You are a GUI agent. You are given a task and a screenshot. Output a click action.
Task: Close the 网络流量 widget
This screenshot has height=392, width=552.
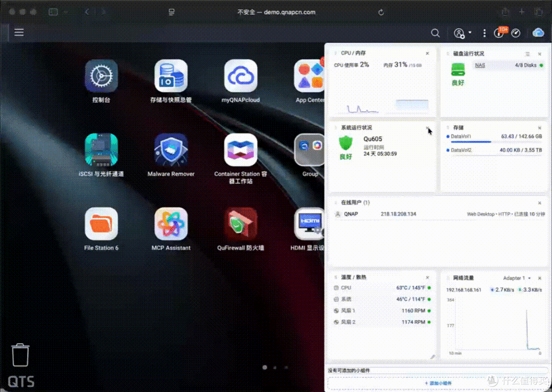tap(540, 278)
